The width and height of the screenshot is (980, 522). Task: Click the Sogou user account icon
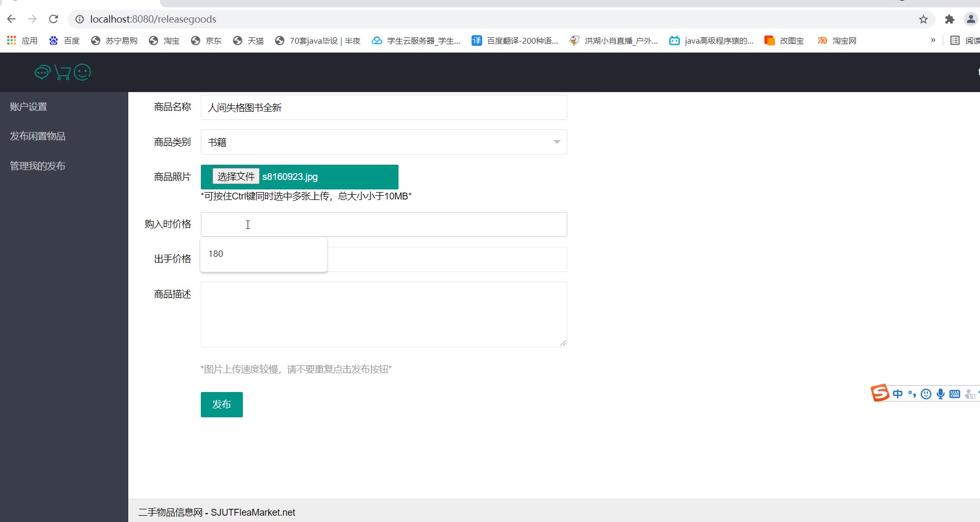pos(970,394)
